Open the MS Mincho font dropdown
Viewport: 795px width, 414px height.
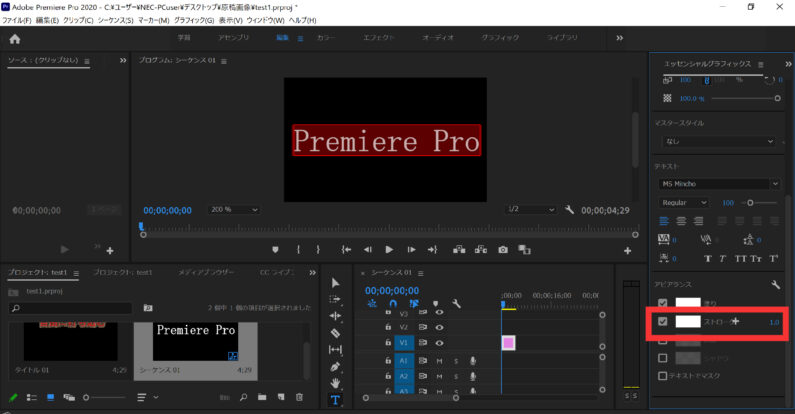coord(717,183)
